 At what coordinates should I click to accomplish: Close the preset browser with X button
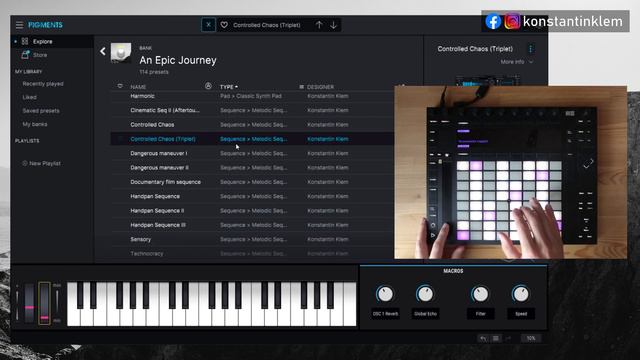[208, 25]
